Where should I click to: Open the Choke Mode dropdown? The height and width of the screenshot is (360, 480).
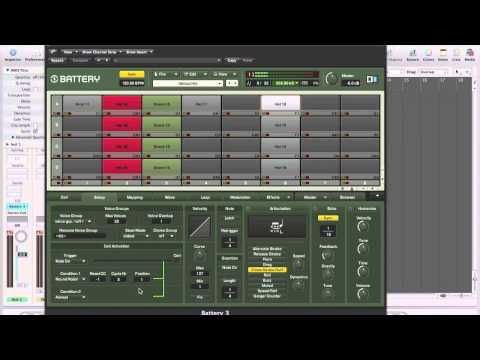[x=136, y=236]
